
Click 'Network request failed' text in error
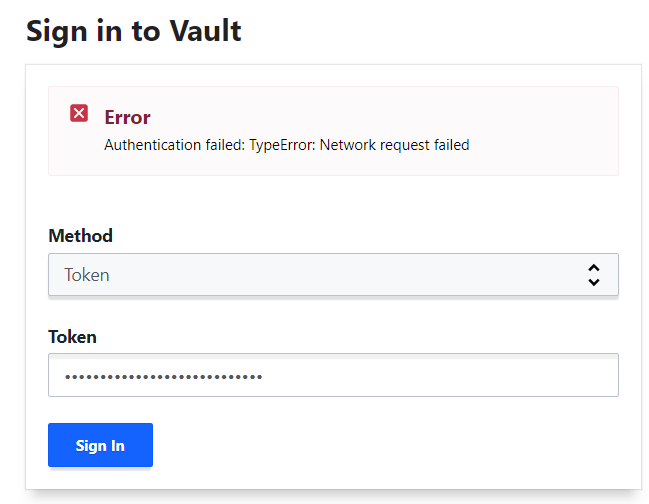tap(394, 145)
